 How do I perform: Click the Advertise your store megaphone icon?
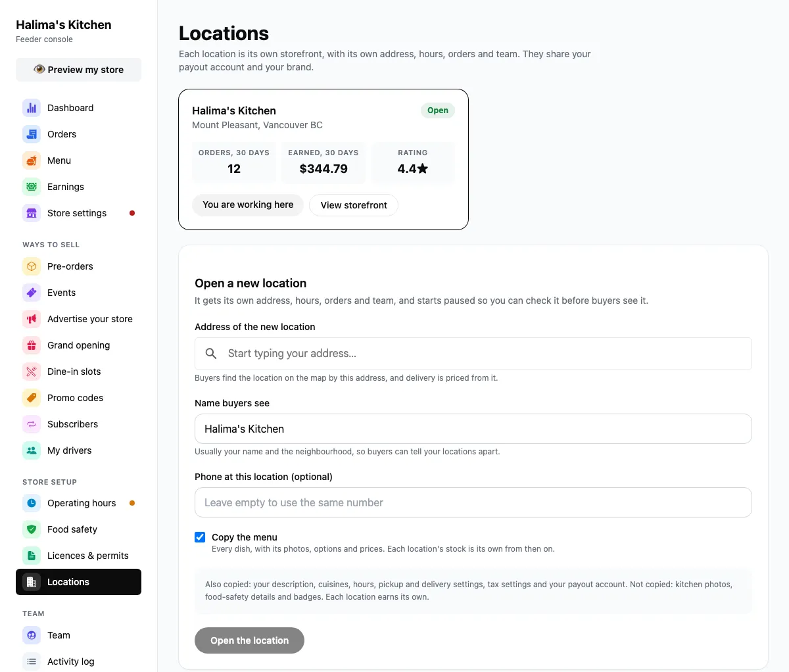[x=32, y=319]
